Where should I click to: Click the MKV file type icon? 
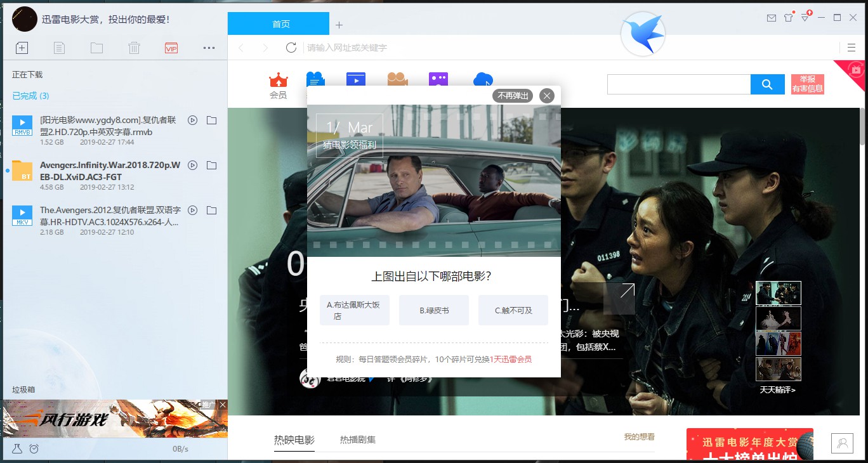22,216
